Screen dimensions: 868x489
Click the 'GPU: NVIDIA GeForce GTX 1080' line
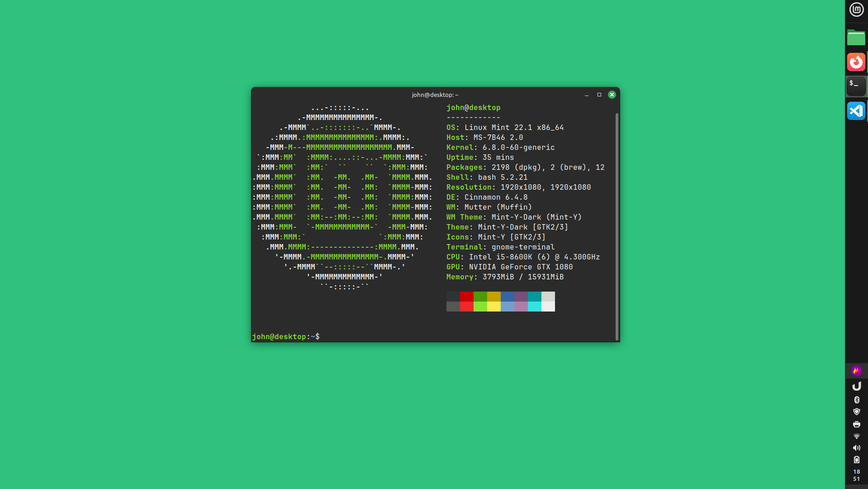[x=510, y=267]
